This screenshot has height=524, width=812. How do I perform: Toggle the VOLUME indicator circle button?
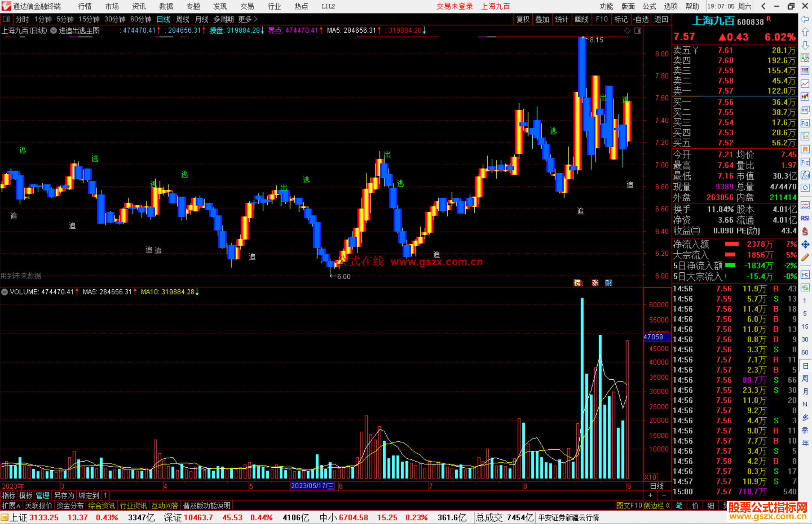click(5, 292)
